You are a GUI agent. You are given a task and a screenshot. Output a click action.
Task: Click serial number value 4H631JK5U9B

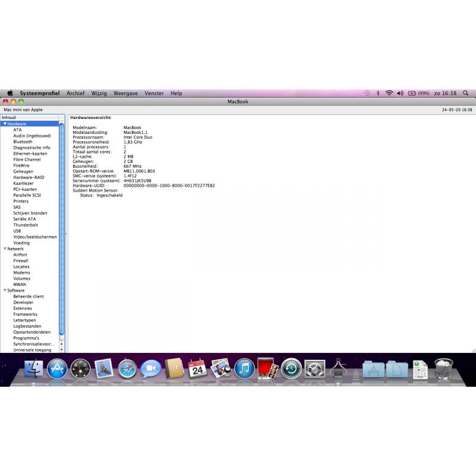point(137,181)
